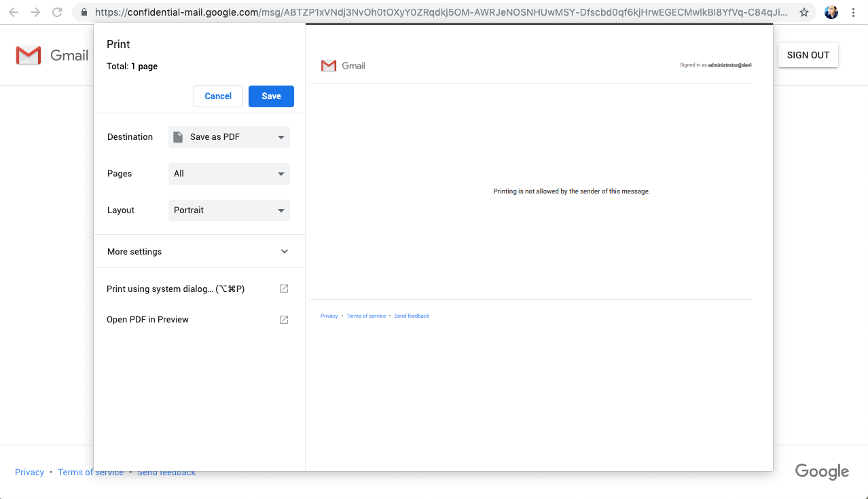Click Send feedback inside print preview

coord(412,316)
